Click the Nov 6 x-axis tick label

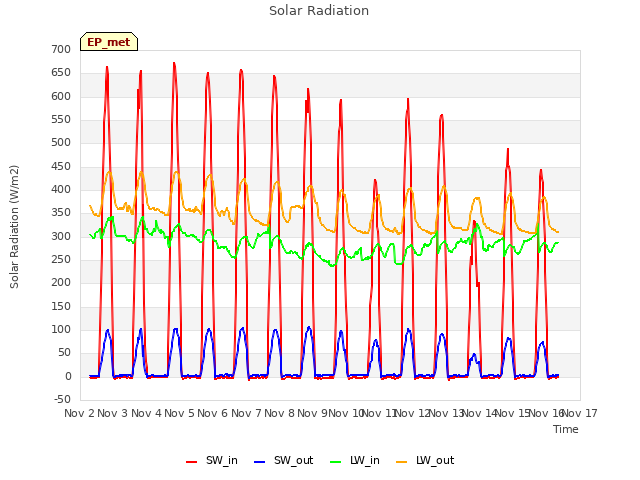[x=213, y=413]
